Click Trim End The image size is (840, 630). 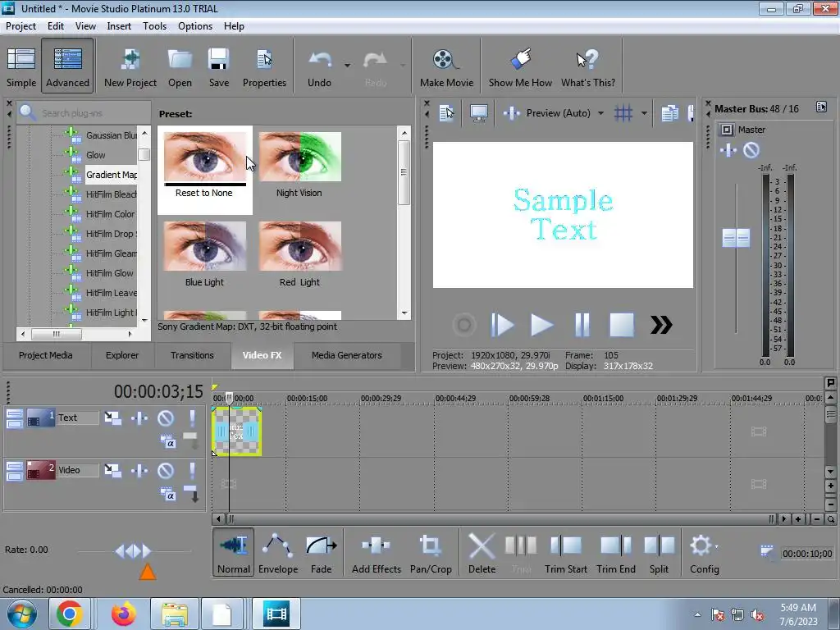point(615,554)
